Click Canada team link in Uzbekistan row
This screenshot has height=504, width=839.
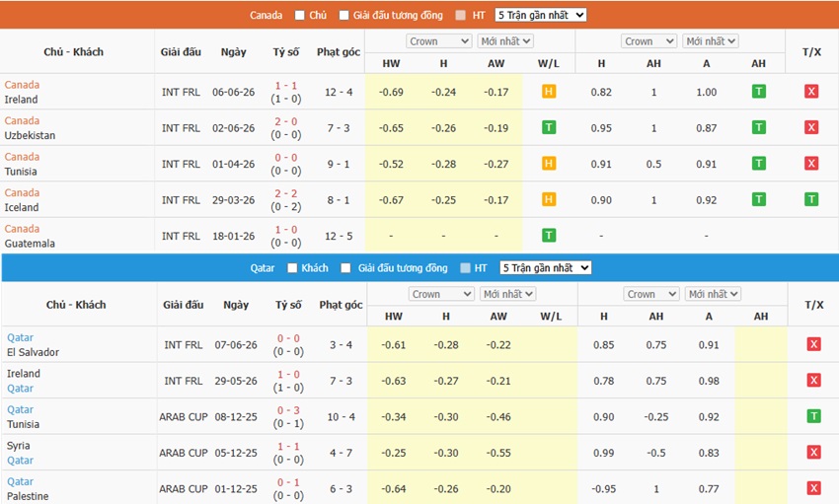coord(22,120)
